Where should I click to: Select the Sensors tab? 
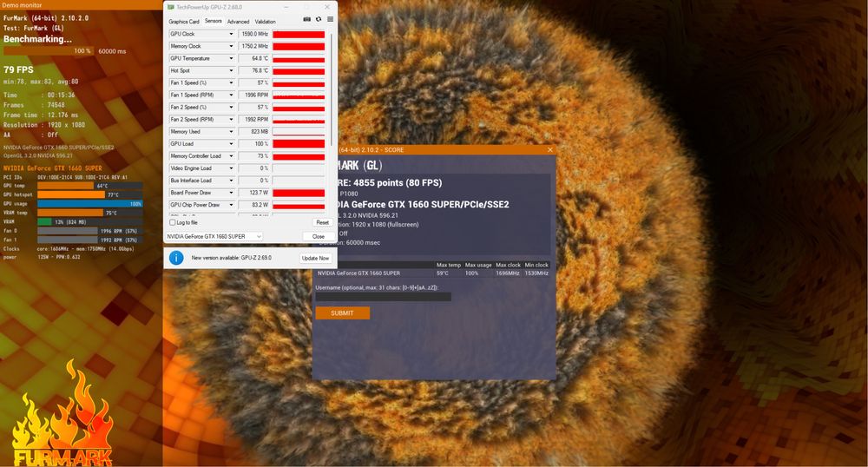pos(214,21)
